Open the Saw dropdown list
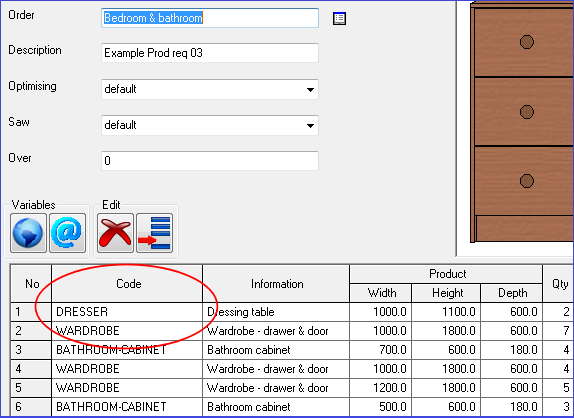Screen dimensions: 574x418 tap(310, 126)
